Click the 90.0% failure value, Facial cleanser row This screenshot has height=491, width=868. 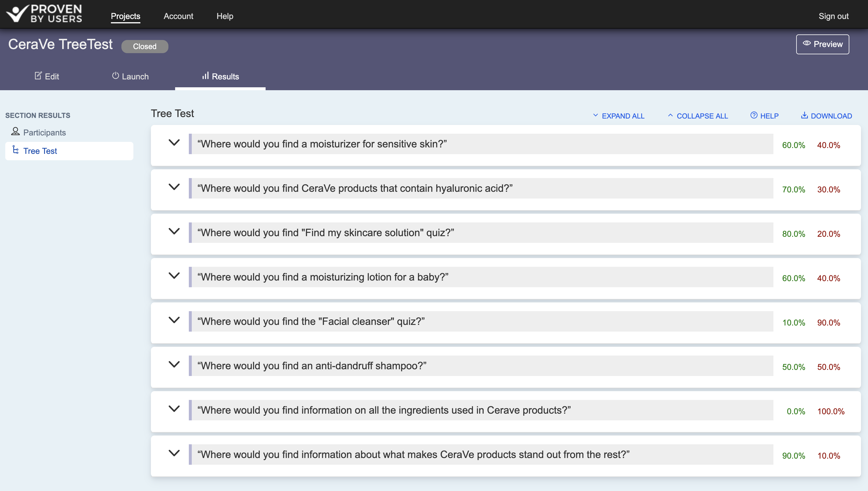click(829, 323)
